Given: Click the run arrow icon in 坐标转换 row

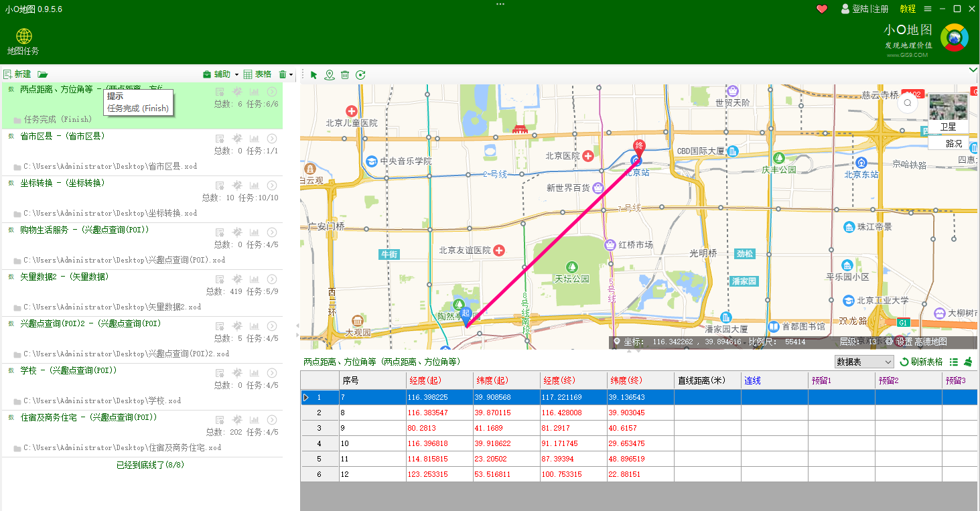Looking at the screenshot, I should (272, 186).
